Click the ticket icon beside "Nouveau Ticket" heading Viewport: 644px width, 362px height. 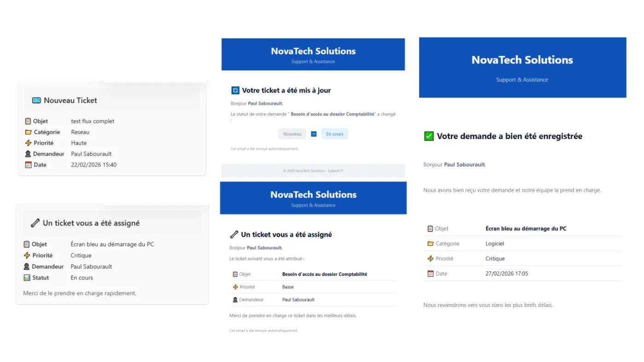pos(36,101)
